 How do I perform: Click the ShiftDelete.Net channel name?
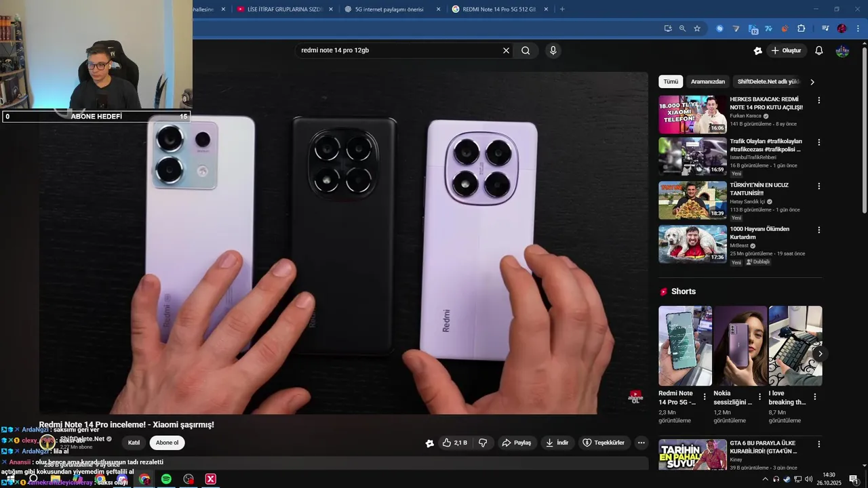tap(82, 439)
